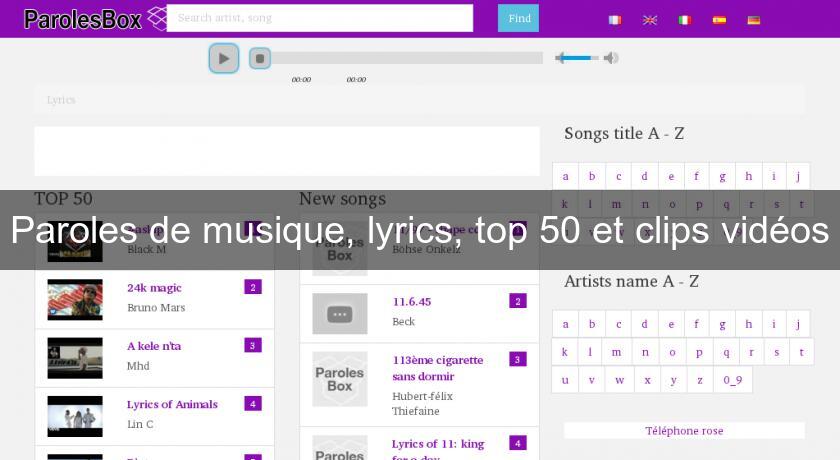This screenshot has height=460, width=840.
Task: Start playback with the play button
Action: (x=224, y=58)
